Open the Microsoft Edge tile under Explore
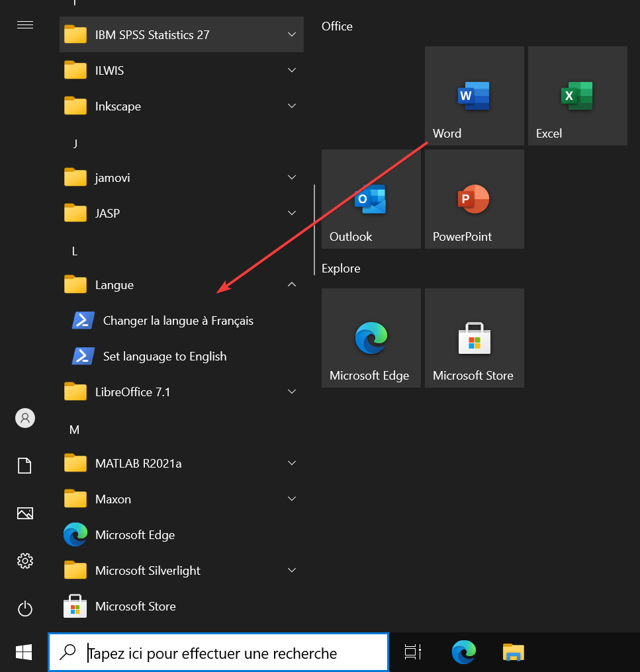640x672 pixels. pos(371,338)
